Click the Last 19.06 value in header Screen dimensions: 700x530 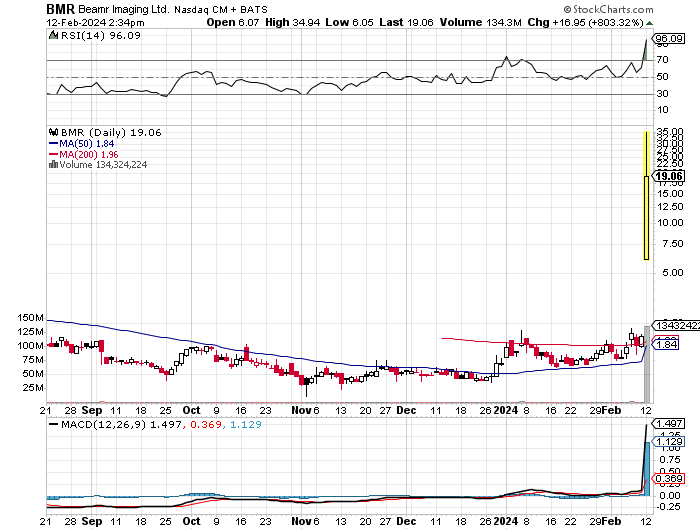pos(406,22)
